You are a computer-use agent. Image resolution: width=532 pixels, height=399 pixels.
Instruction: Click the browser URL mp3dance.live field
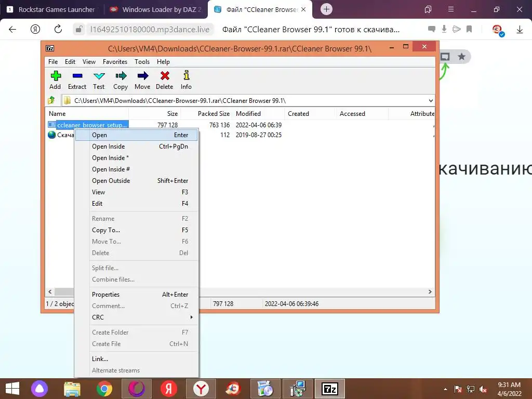(x=150, y=30)
